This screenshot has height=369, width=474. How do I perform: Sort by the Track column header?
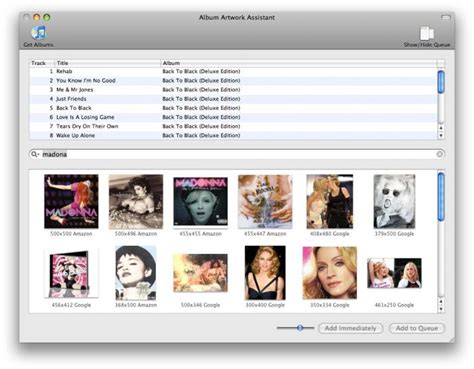[x=42, y=63]
